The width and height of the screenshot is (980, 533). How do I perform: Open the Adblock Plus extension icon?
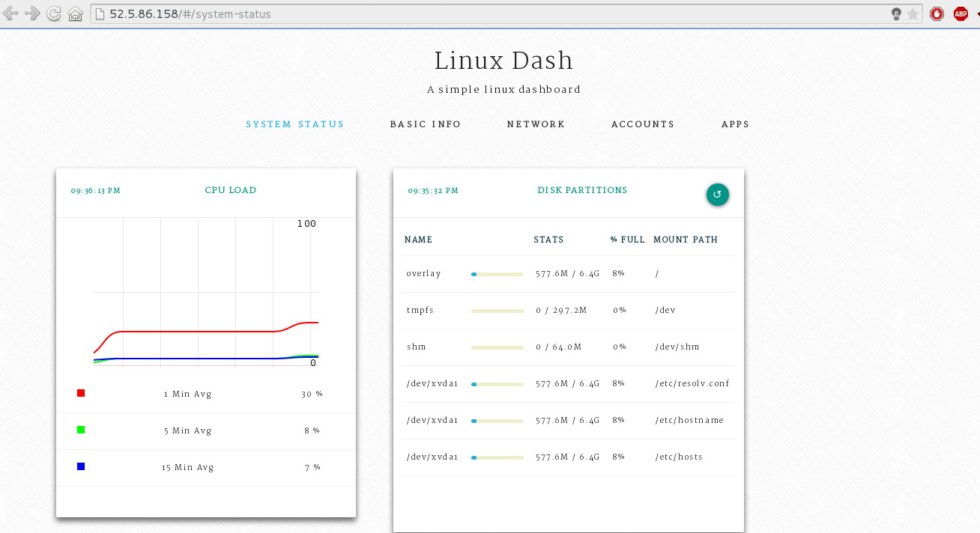pos(960,13)
